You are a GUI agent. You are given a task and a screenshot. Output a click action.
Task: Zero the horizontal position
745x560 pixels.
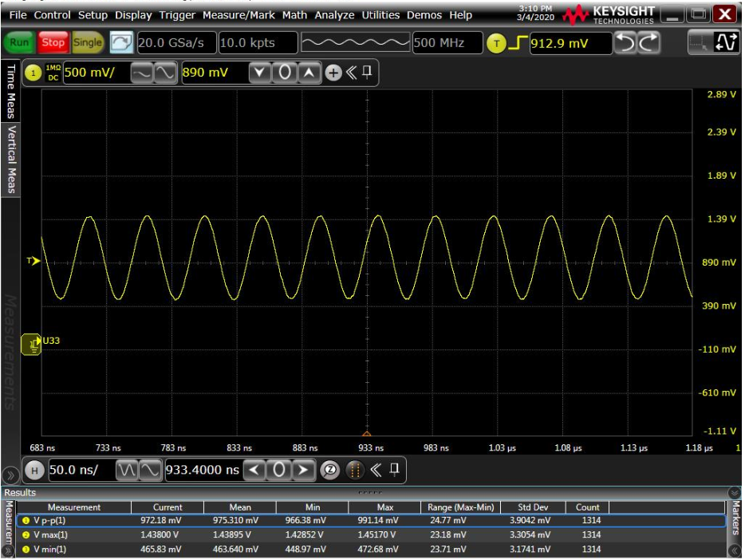pyautogui.click(x=279, y=470)
